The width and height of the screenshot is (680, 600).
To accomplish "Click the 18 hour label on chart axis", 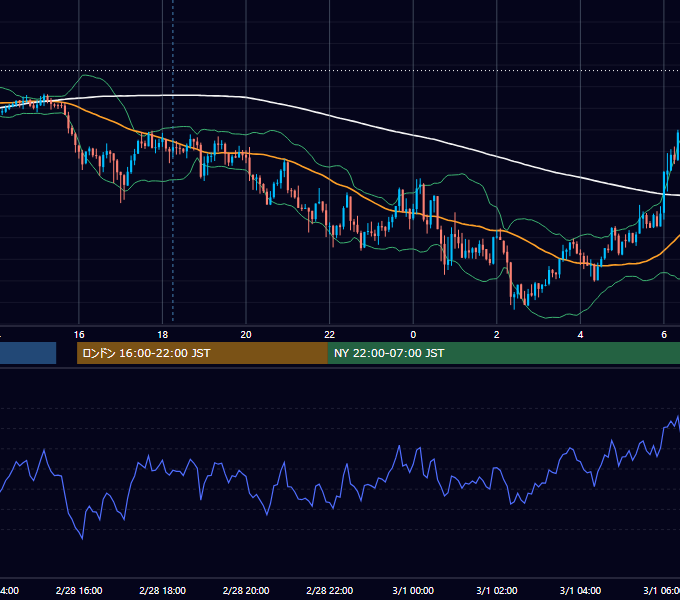I will tap(163, 335).
